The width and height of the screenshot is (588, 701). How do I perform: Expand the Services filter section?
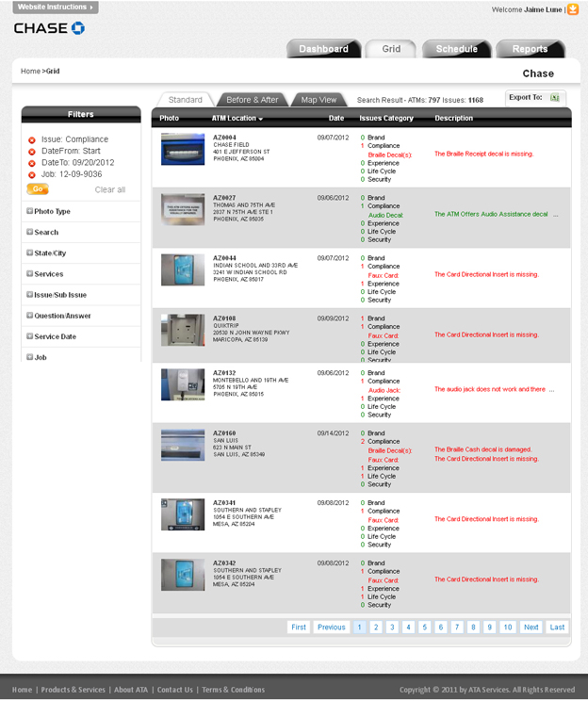[29, 273]
